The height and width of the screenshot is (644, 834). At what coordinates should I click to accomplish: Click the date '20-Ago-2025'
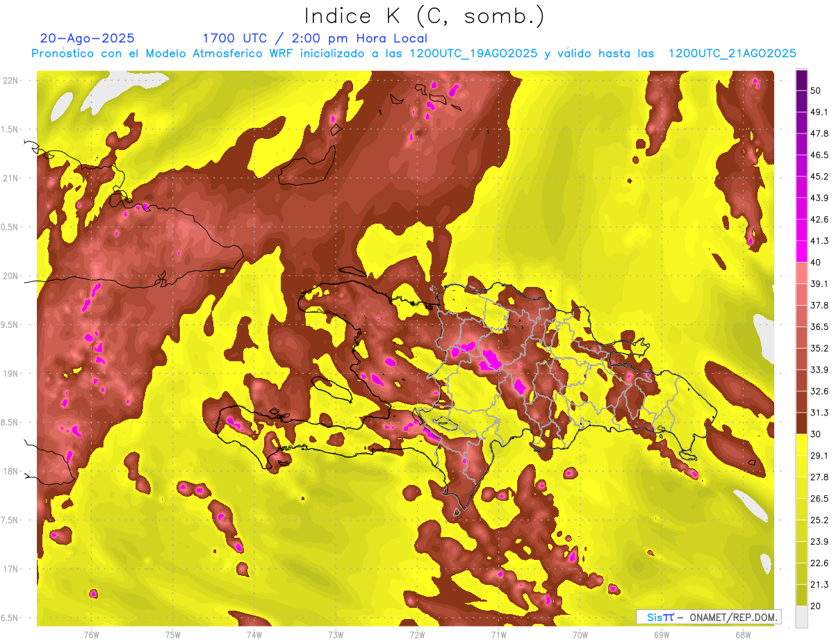[88, 38]
